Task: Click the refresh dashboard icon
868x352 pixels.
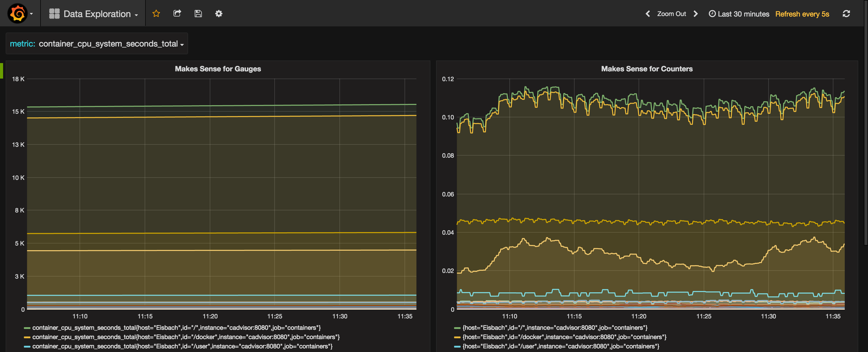Action: 846,13
